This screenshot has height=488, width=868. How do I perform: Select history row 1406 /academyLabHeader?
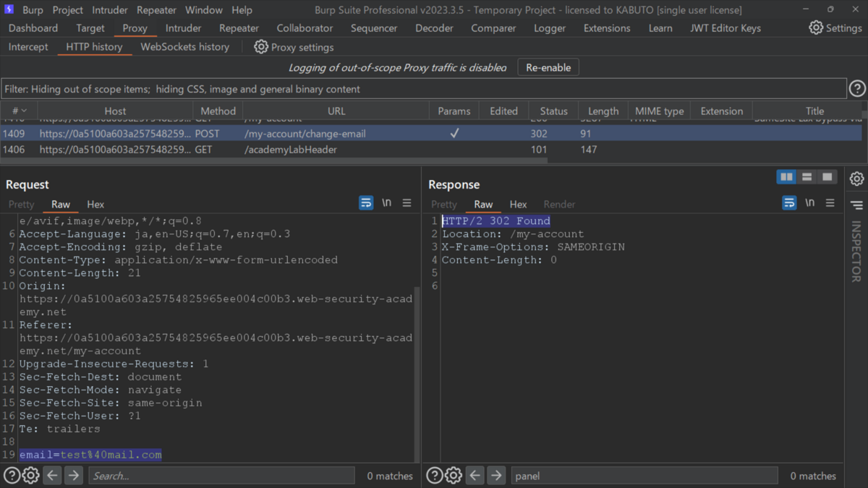[431, 150]
